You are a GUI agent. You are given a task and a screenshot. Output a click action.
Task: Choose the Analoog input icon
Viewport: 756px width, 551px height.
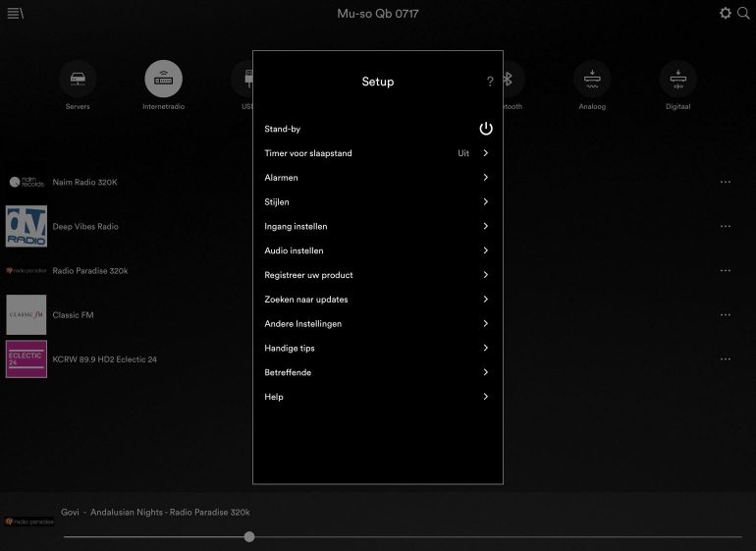tap(592, 80)
